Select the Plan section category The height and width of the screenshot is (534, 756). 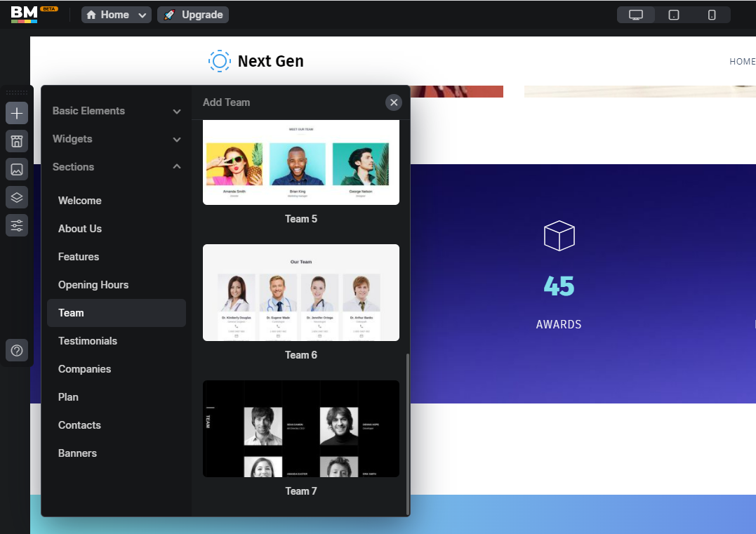tap(117, 397)
